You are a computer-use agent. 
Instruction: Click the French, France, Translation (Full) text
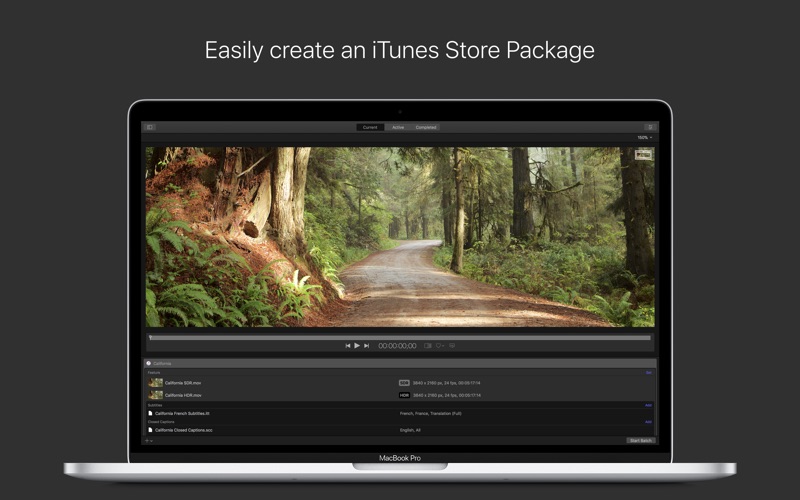[431, 413]
